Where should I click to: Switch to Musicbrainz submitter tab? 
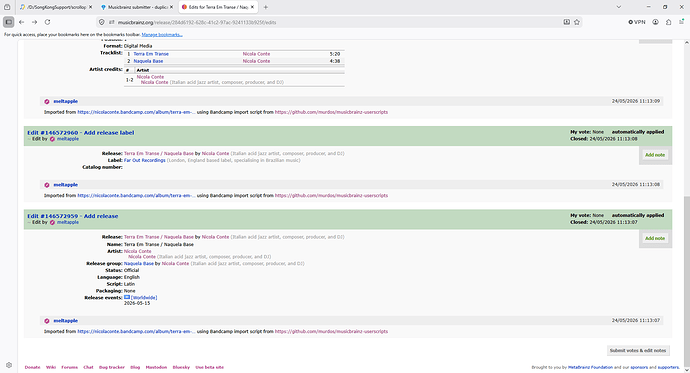pyautogui.click(x=137, y=7)
